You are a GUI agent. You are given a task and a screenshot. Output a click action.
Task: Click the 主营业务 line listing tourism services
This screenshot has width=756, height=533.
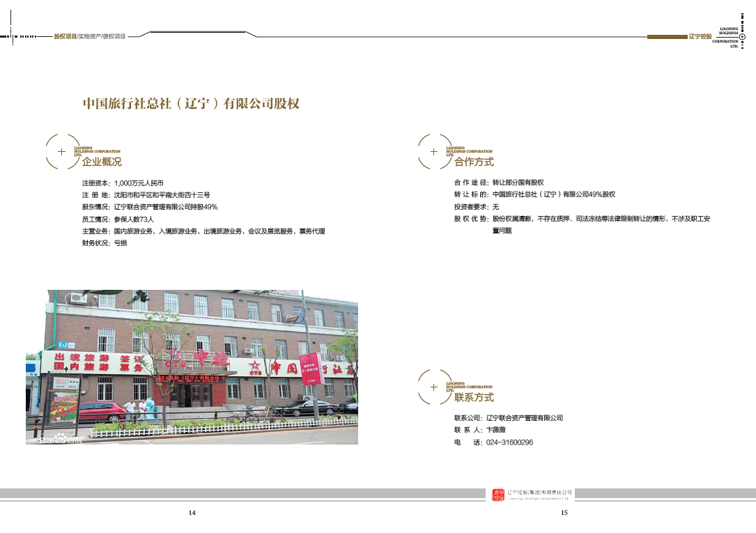point(203,231)
